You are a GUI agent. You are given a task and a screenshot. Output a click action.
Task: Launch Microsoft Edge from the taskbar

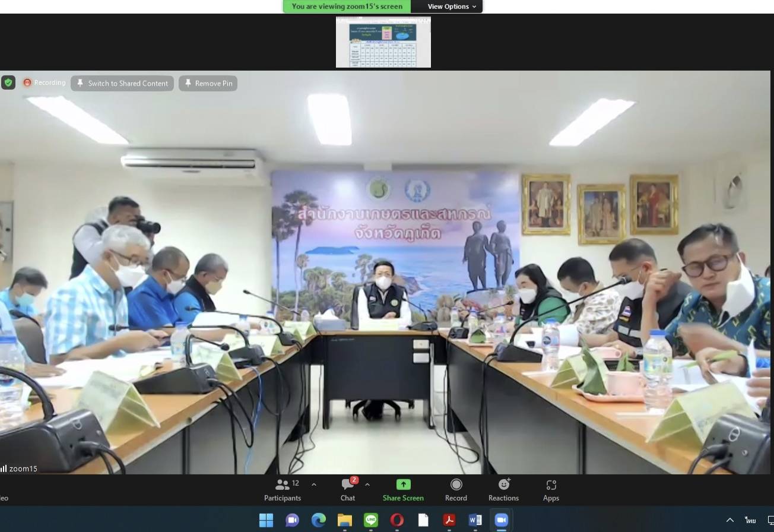[x=318, y=520]
